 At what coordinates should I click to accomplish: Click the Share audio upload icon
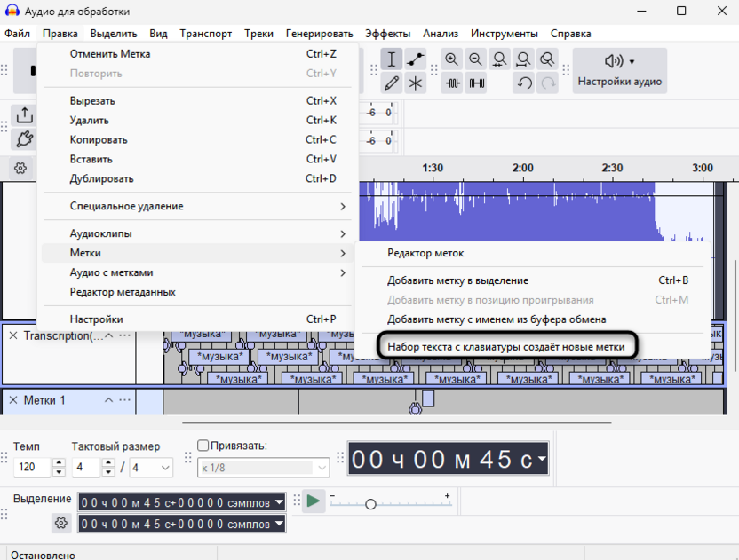click(25, 114)
